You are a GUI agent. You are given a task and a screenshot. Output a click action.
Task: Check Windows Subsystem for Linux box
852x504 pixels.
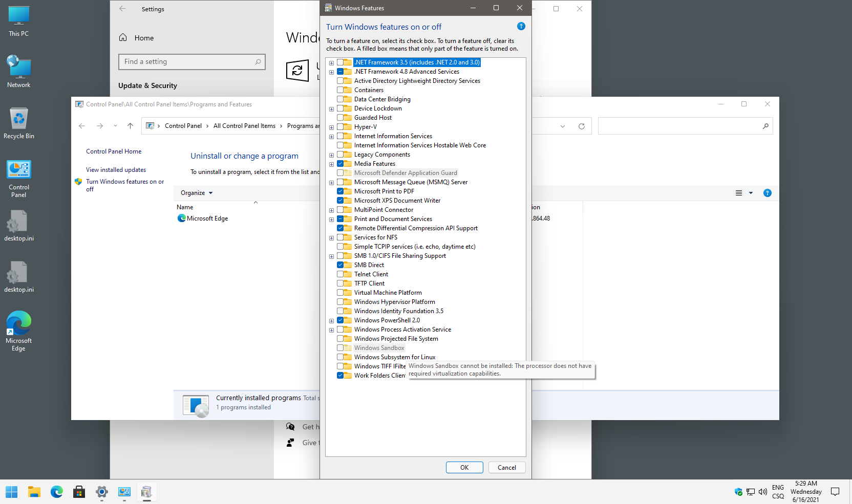click(x=340, y=357)
